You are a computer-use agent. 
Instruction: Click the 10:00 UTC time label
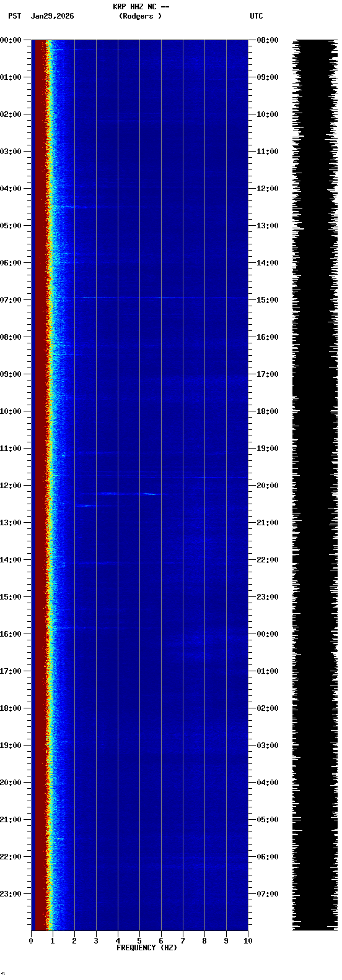pos(268,114)
